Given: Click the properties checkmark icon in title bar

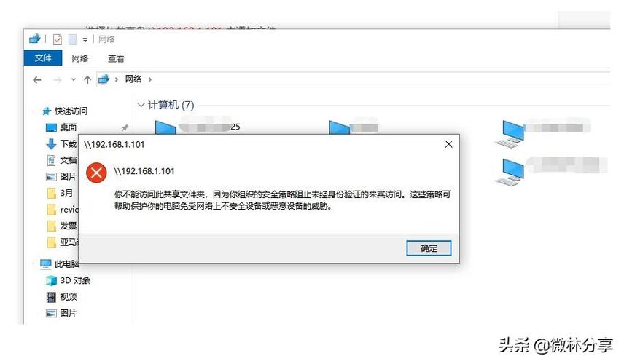Looking at the screenshot, I should (x=58, y=39).
